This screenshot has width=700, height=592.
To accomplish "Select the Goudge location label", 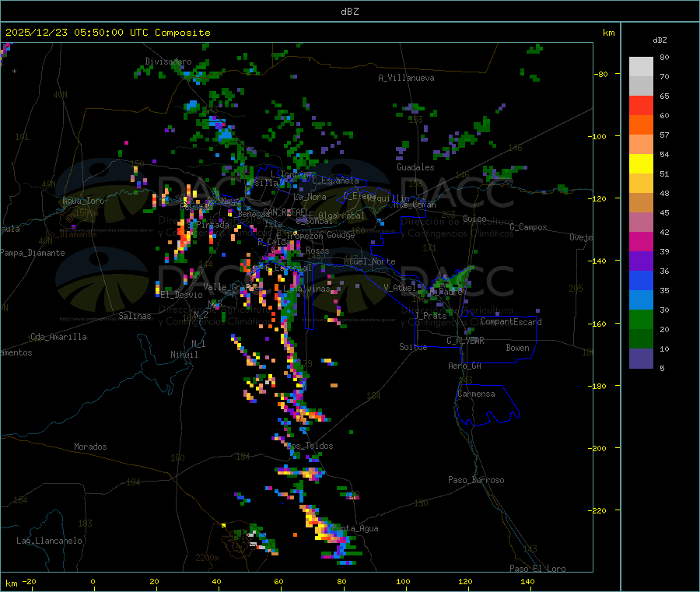I will [x=341, y=235].
